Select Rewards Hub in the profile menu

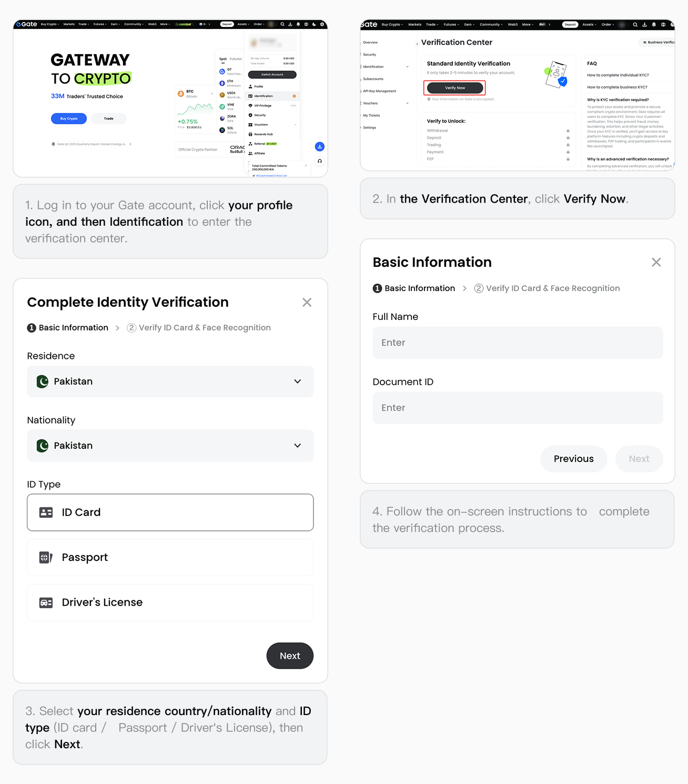coord(264,134)
